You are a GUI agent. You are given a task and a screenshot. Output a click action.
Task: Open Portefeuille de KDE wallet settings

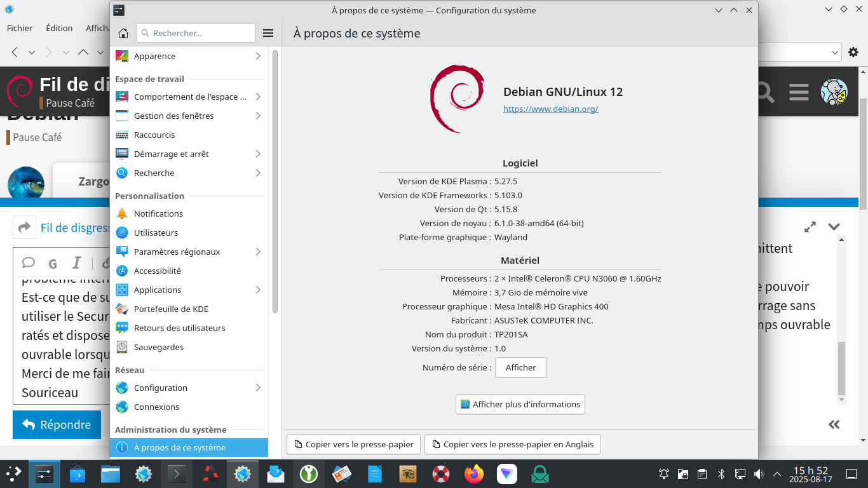[171, 309]
